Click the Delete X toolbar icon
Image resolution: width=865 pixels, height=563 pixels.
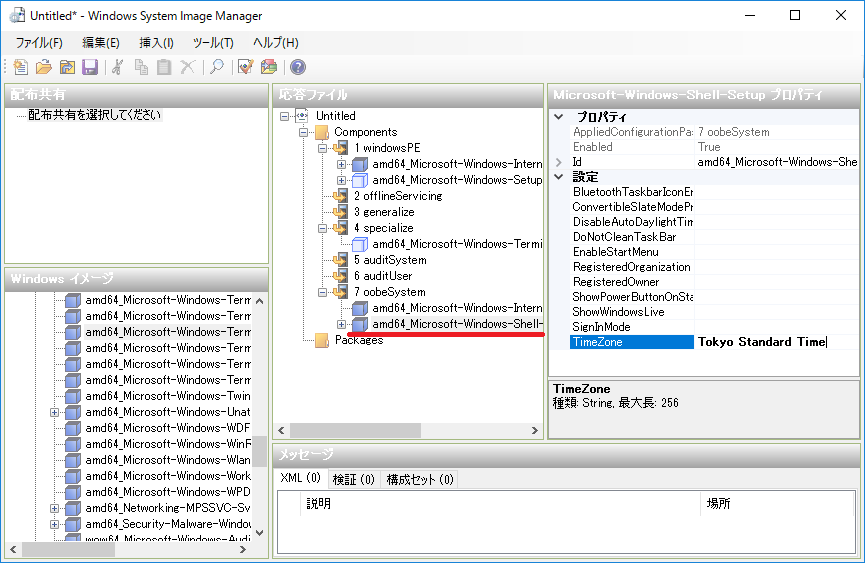(x=188, y=67)
